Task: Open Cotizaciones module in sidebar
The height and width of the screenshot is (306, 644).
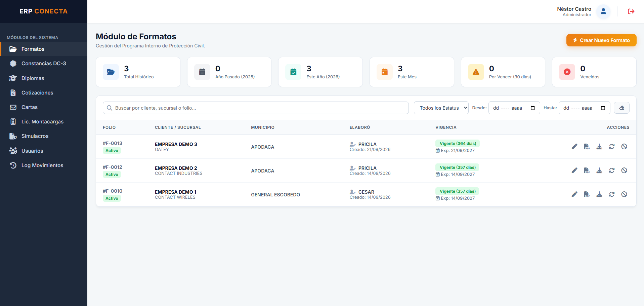Action: click(x=44, y=93)
